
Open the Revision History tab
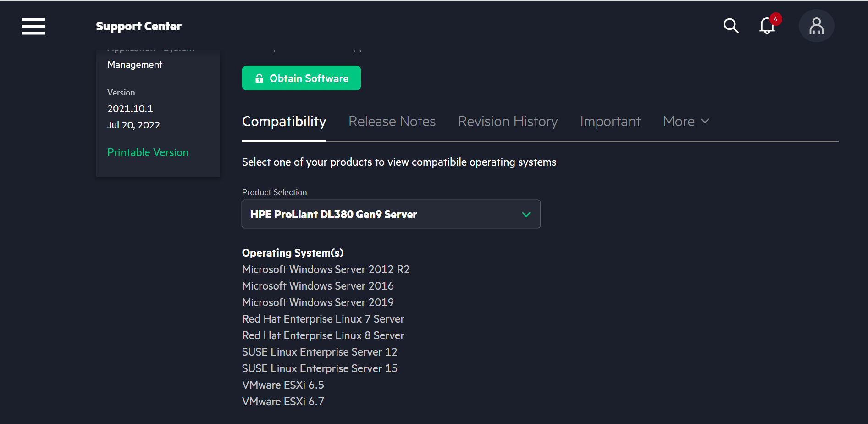tap(508, 122)
